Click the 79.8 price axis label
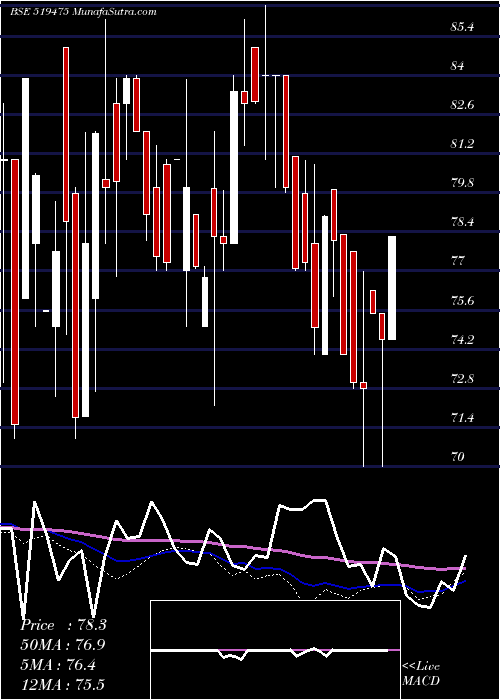Image resolution: width=500 pixels, height=700 pixels. 462,183
